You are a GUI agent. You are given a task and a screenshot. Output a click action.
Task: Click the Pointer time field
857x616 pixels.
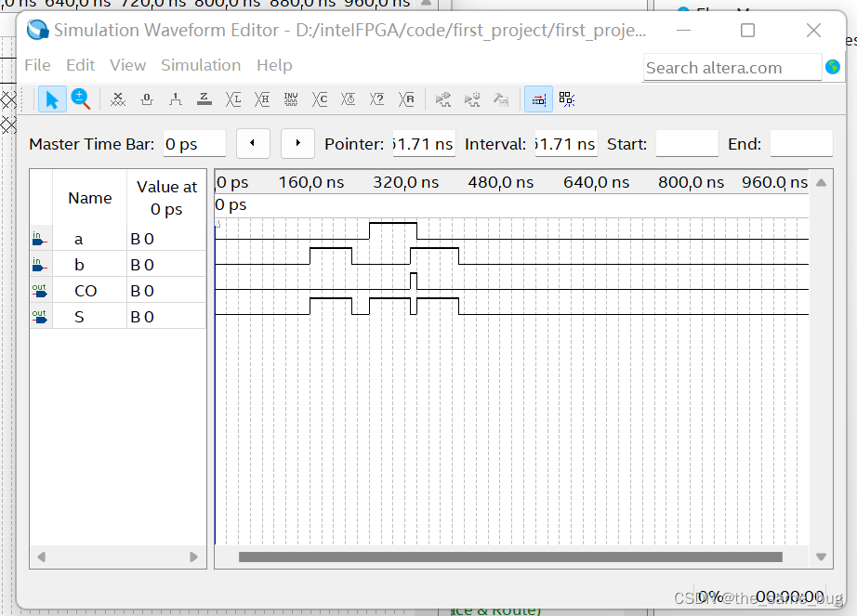[x=424, y=144]
